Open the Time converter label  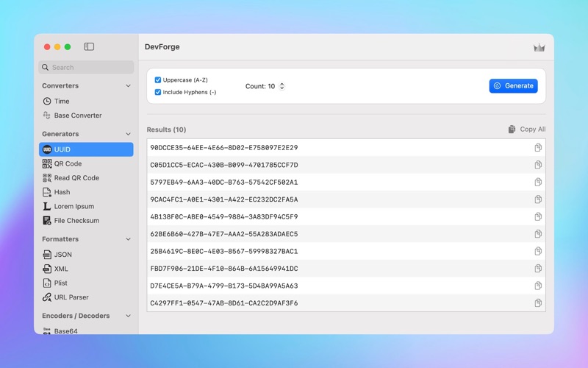tap(62, 101)
